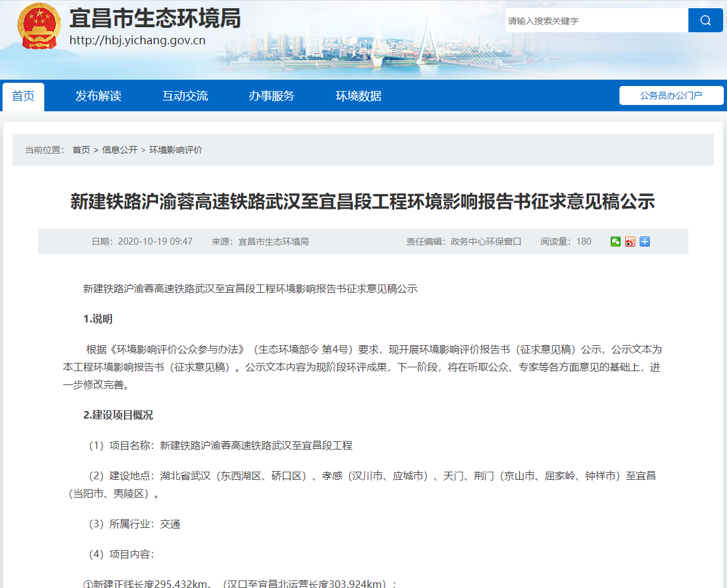Go to the 办事服务 menu item

pyautogui.click(x=271, y=96)
